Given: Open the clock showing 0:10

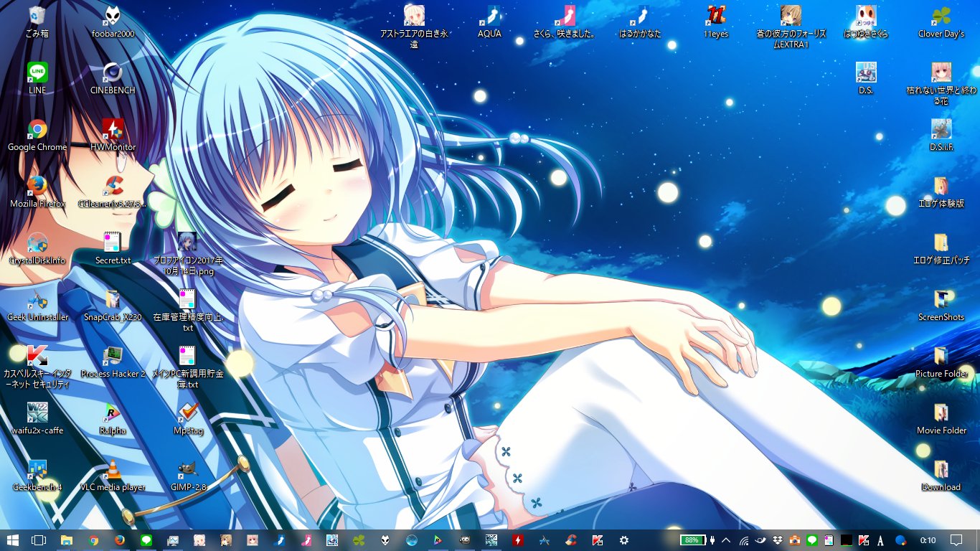Looking at the screenshot, I should (x=928, y=540).
